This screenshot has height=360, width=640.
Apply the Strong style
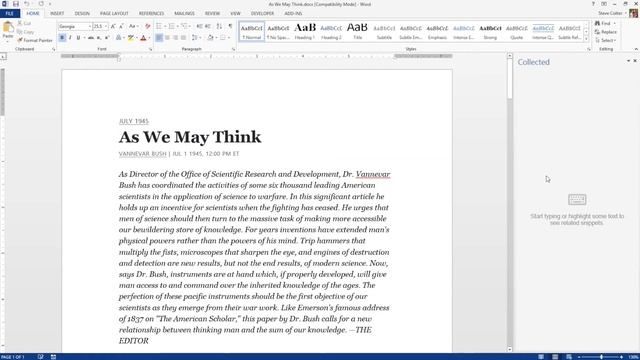490,31
